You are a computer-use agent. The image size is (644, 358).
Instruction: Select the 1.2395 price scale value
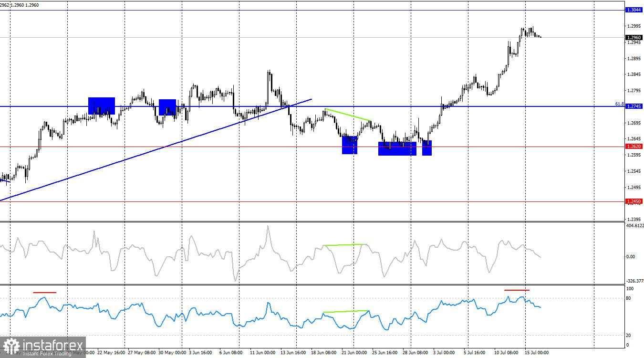click(634, 220)
